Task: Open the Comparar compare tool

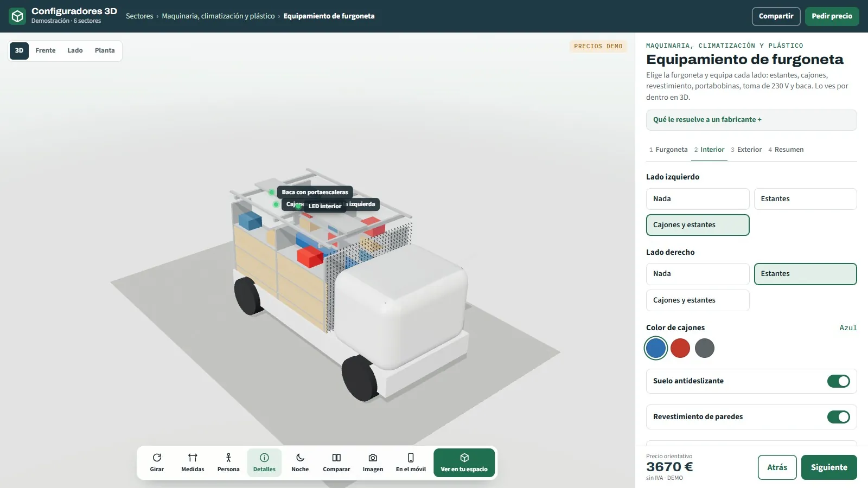Action: 336,463
